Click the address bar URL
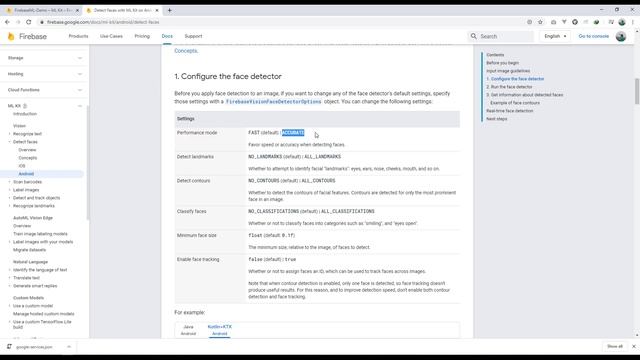This screenshot has height=360, width=640. pos(103,22)
